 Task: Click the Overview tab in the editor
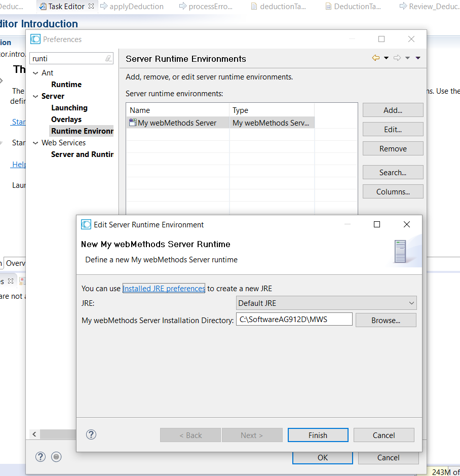pyautogui.click(x=15, y=263)
